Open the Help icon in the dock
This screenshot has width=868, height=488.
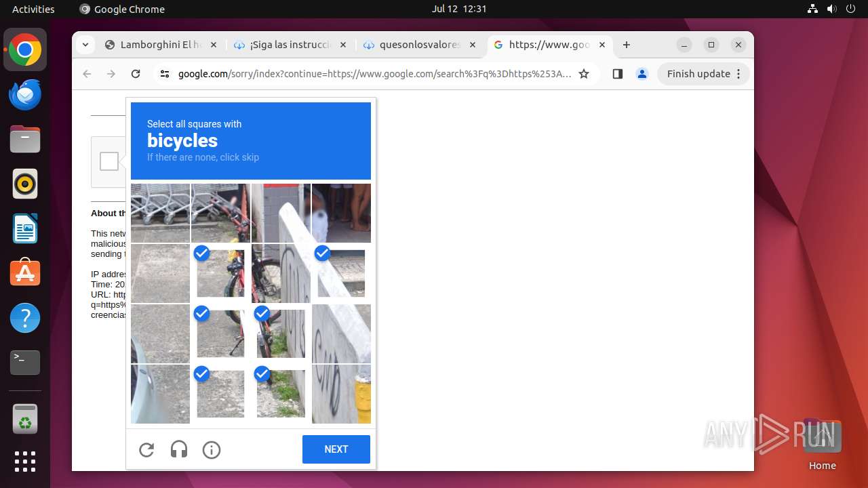(25, 318)
